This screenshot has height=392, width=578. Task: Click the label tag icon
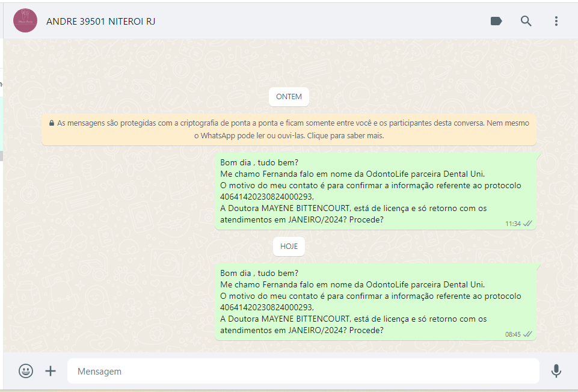pos(496,21)
